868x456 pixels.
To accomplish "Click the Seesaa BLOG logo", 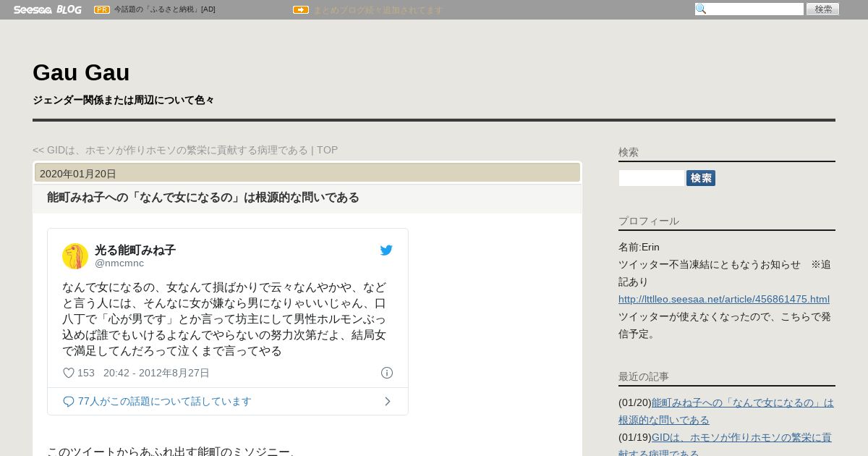I will pyautogui.click(x=47, y=9).
